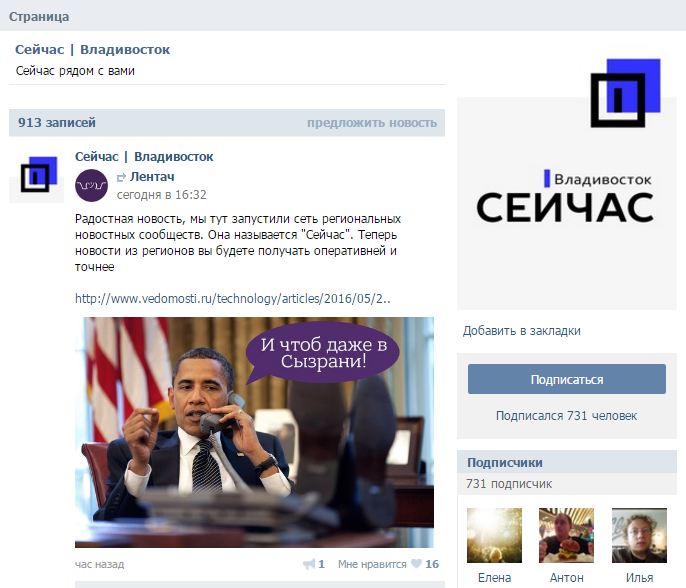Viewport: 686px width, 588px height.
Task: Click Сейчас | Владивосток post author name
Action: 144,157
